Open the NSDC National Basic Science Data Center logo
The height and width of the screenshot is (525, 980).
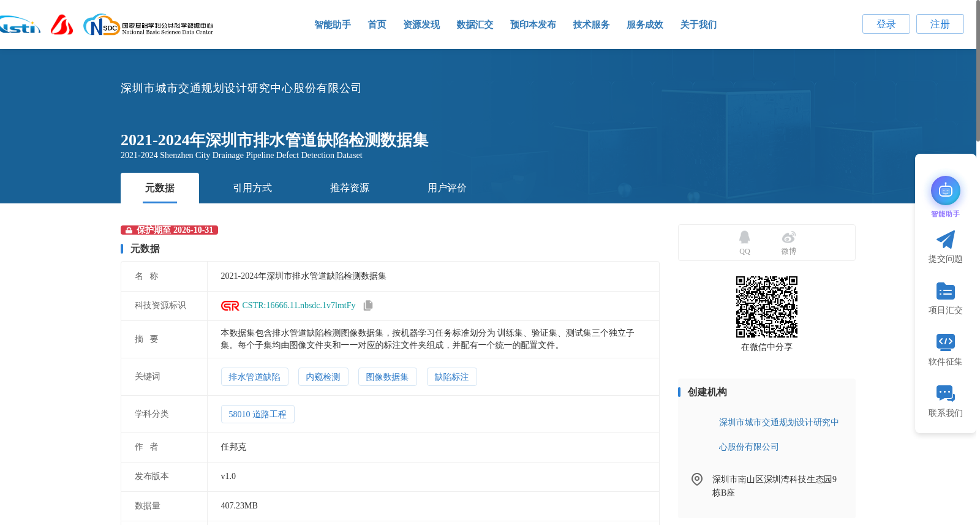[148, 25]
